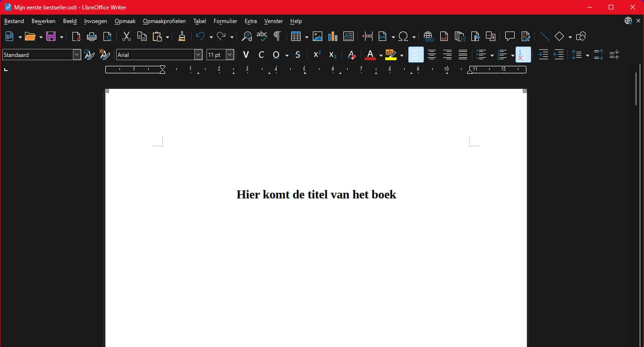
Task: Decrease paragraph spacing
Action: point(614,55)
